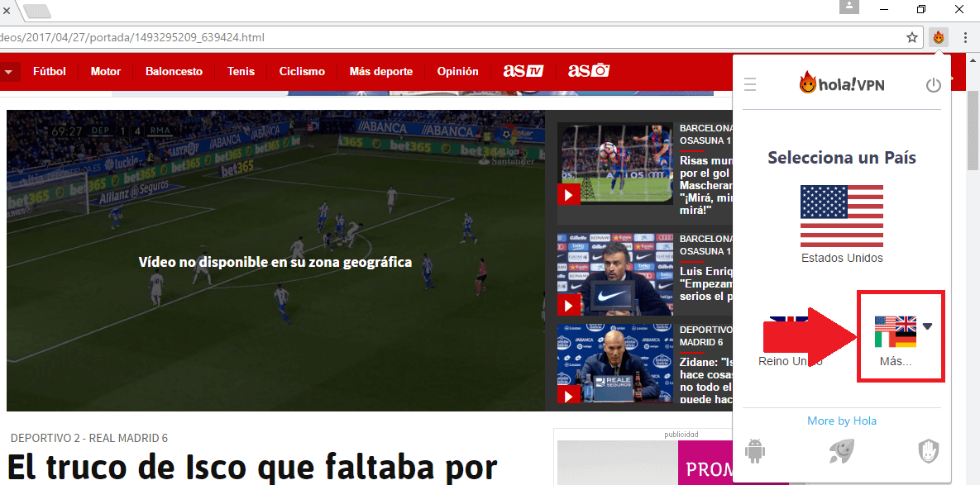Click the rocket icon in Hola panel
Image resolution: width=980 pixels, height=485 pixels.
[841, 450]
